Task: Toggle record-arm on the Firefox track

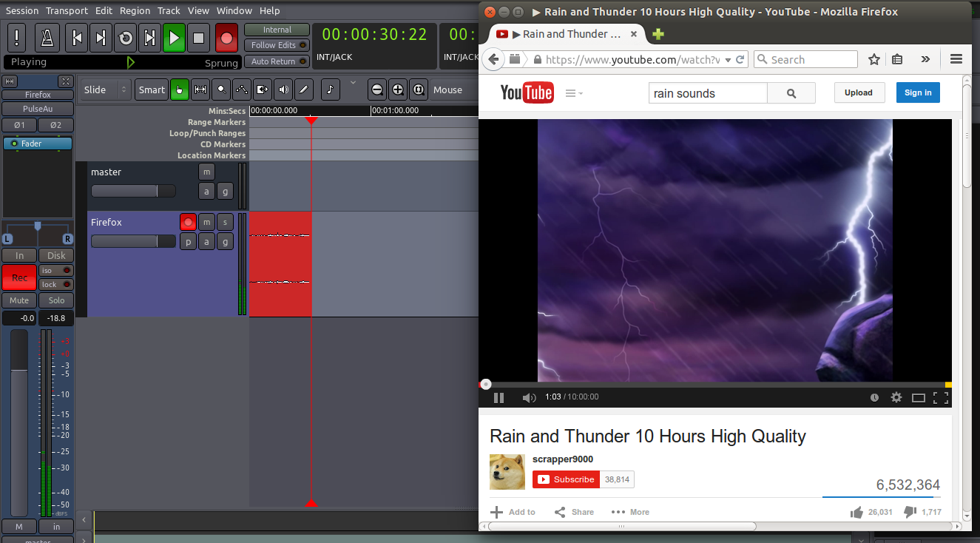Action: tap(188, 222)
